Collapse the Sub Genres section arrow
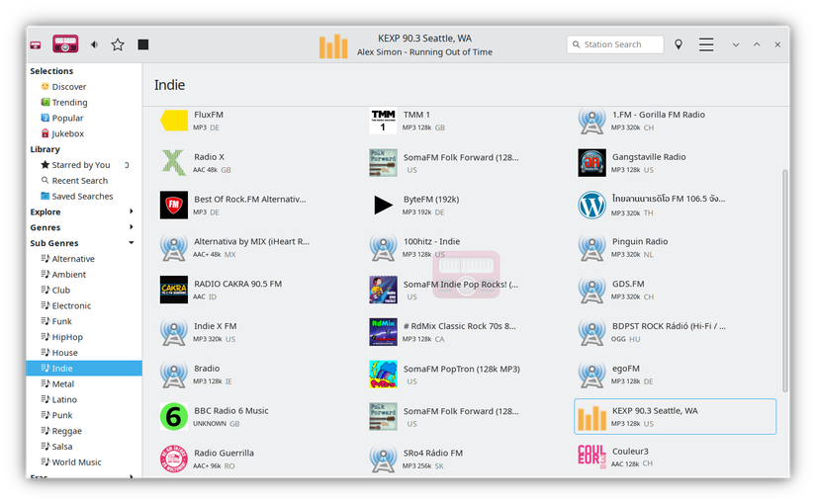The image size is (816, 504). (132, 242)
